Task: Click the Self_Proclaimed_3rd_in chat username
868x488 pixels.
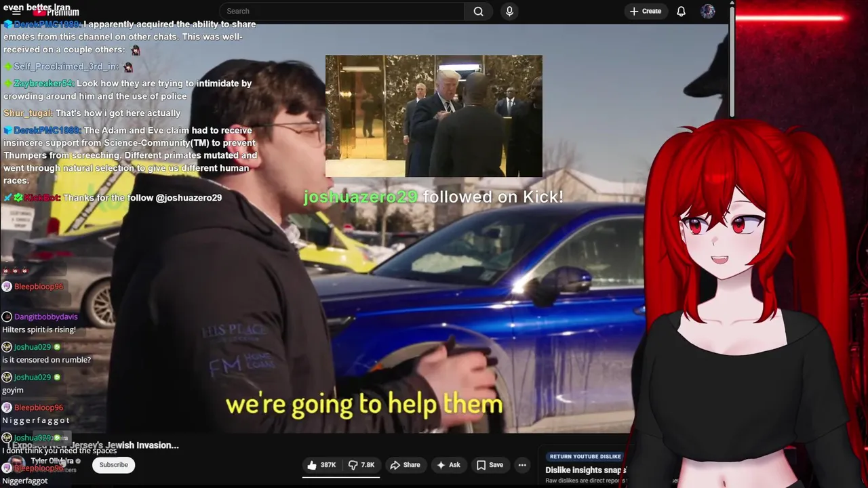Action: tap(66, 66)
